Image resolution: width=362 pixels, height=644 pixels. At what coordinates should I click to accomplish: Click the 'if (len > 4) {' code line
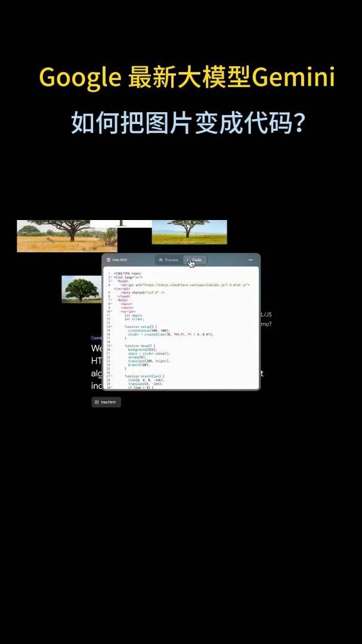141,388
